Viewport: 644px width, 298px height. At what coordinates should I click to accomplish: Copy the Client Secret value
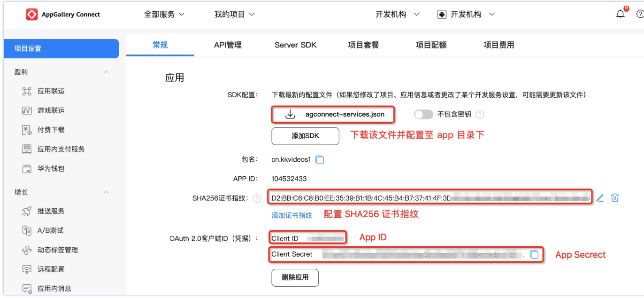(x=534, y=254)
